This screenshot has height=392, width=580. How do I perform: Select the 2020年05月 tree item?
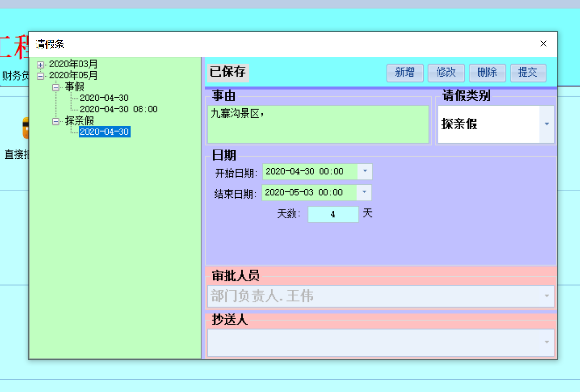coord(73,76)
